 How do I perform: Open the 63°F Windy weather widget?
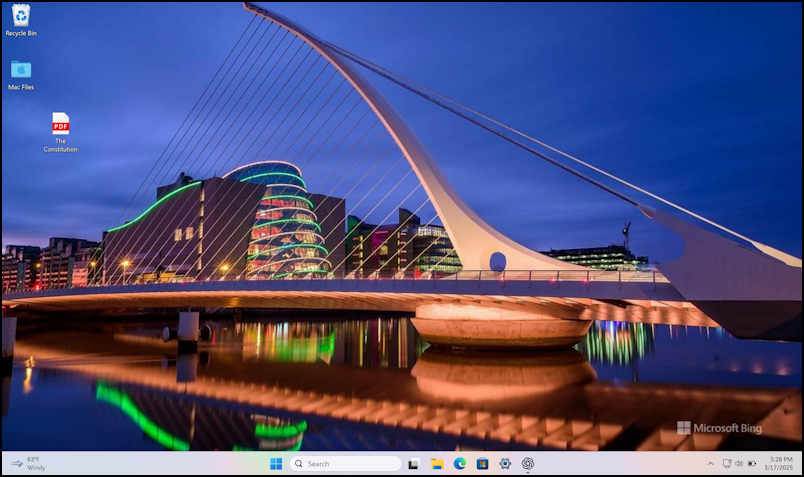[28, 464]
